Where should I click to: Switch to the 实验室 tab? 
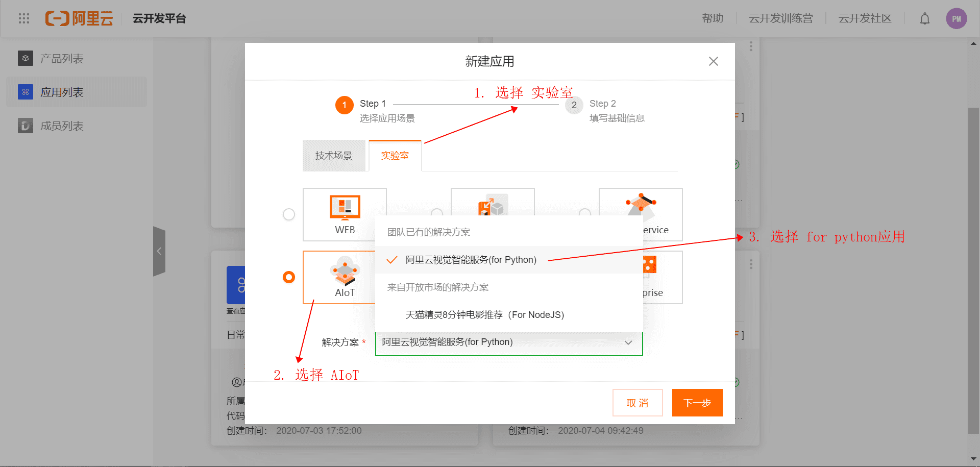point(395,156)
